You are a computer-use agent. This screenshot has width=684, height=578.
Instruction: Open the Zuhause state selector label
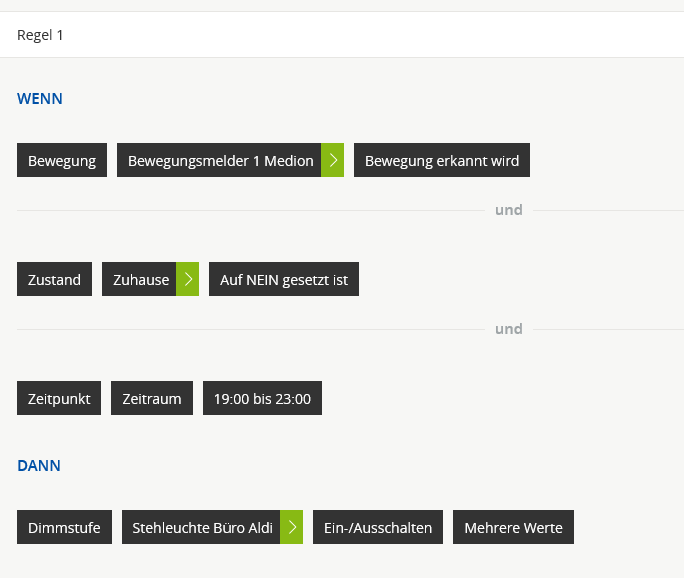click(139, 279)
